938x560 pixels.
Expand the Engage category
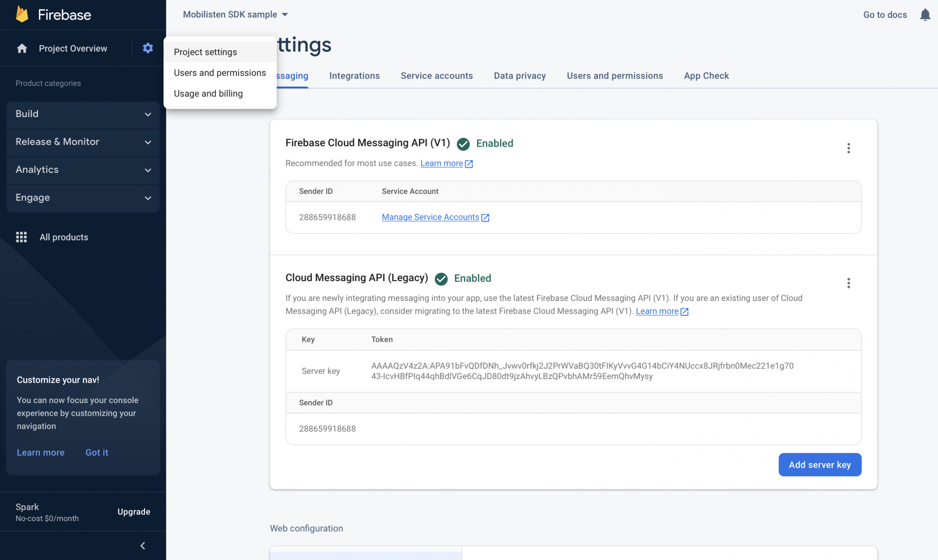(x=83, y=198)
